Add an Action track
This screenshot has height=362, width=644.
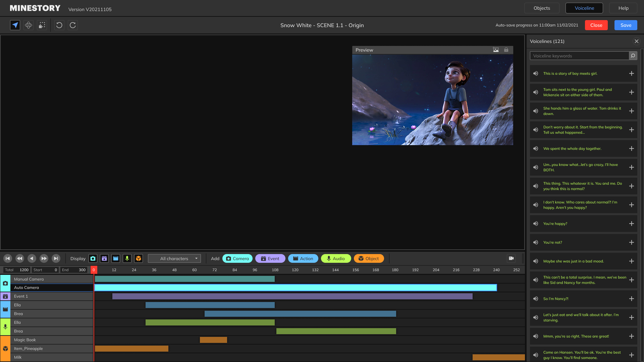(x=303, y=258)
